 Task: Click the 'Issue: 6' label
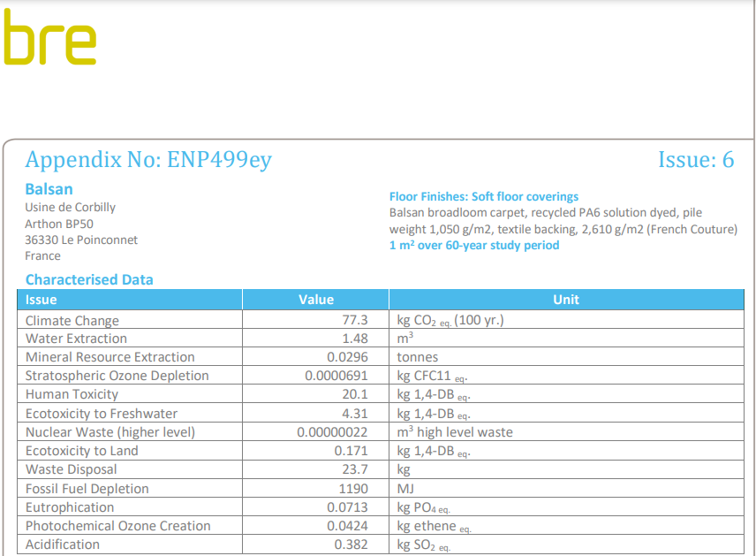696,159
